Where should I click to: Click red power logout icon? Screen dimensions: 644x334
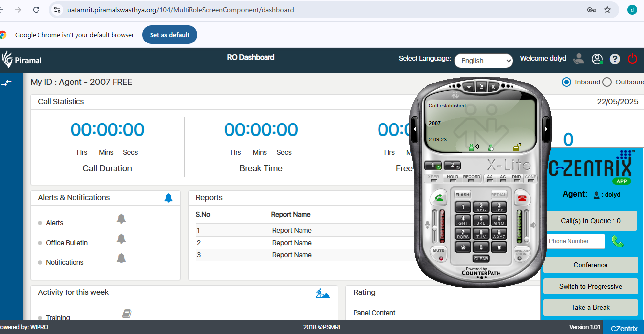(632, 59)
